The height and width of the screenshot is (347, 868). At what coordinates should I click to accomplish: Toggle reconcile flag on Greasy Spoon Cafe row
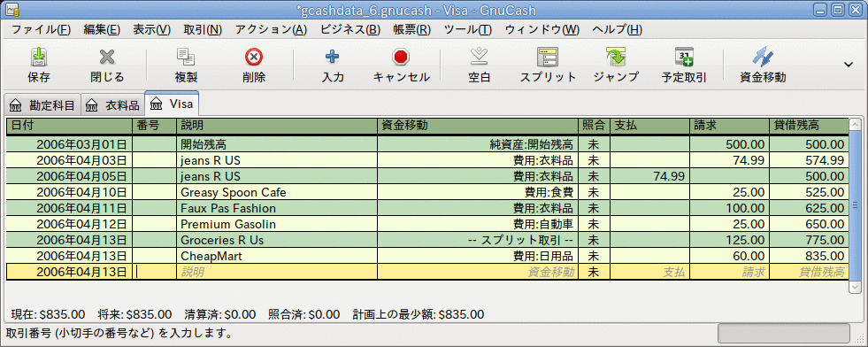tap(594, 193)
